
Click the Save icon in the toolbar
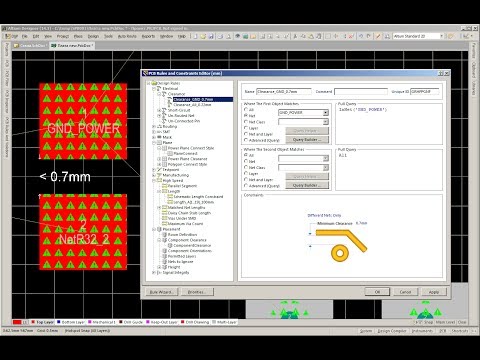(211, 36)
